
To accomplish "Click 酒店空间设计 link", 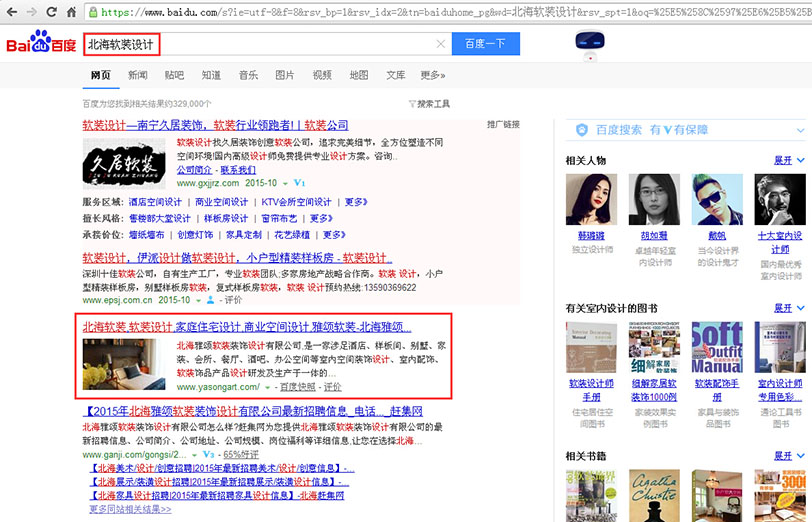I will click(x=155, y=202).
